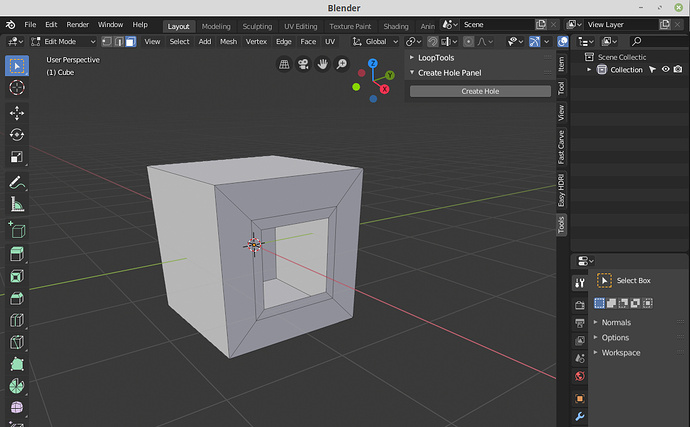This screenshot has width=690, height=427.
Task: Open the Scene properties tab
Action: pos(580,358)
